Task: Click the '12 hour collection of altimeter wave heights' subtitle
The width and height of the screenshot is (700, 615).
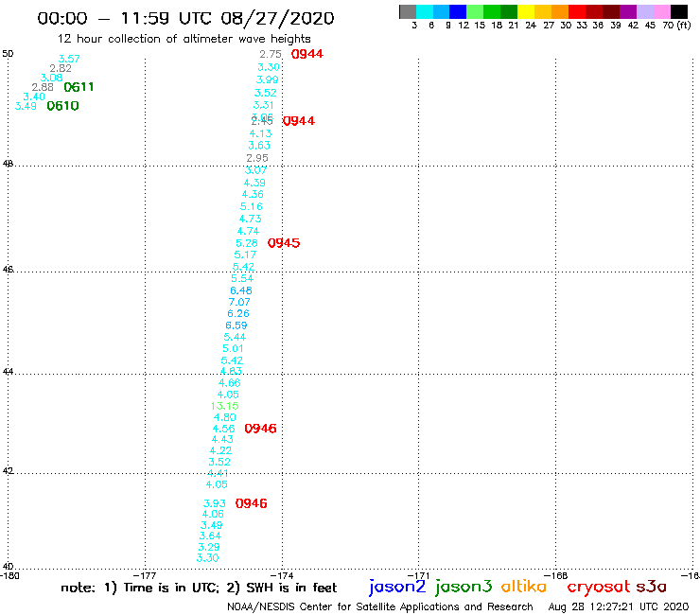Action: coord(184,39)
